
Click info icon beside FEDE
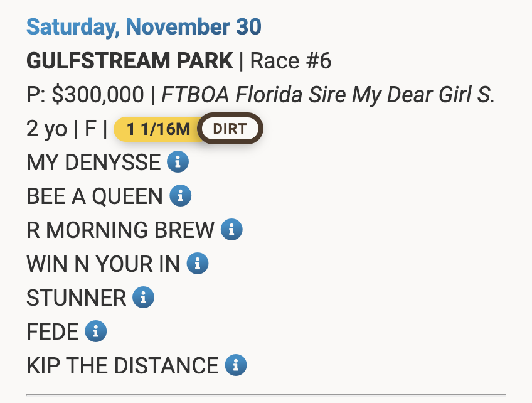pyautogui.click(x=96, y=331)
